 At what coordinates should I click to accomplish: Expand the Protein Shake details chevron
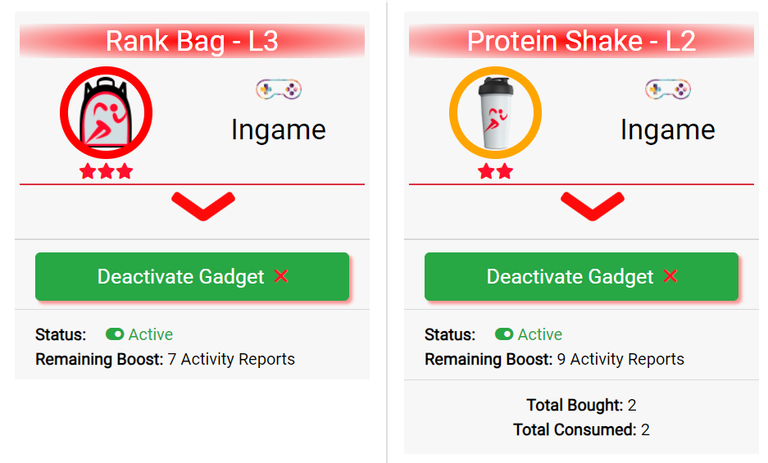pyautogui.click(x=593, y=206)
